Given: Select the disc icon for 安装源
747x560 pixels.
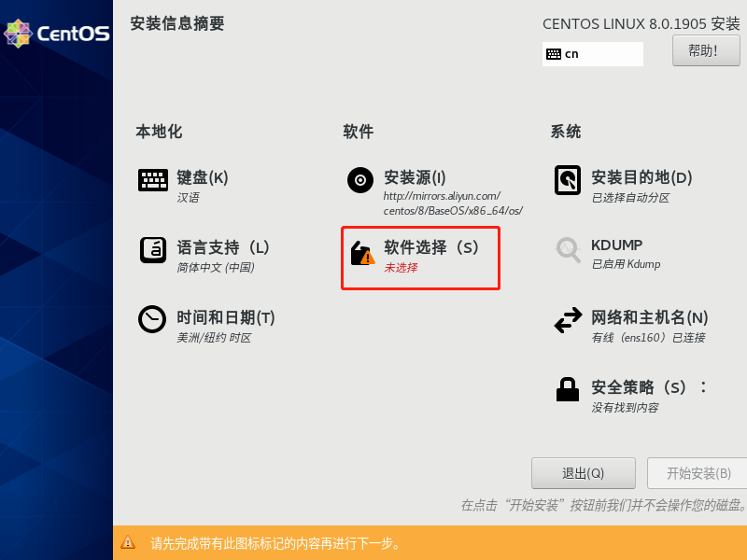Looking at the screenshot, I should pos(360,180).
